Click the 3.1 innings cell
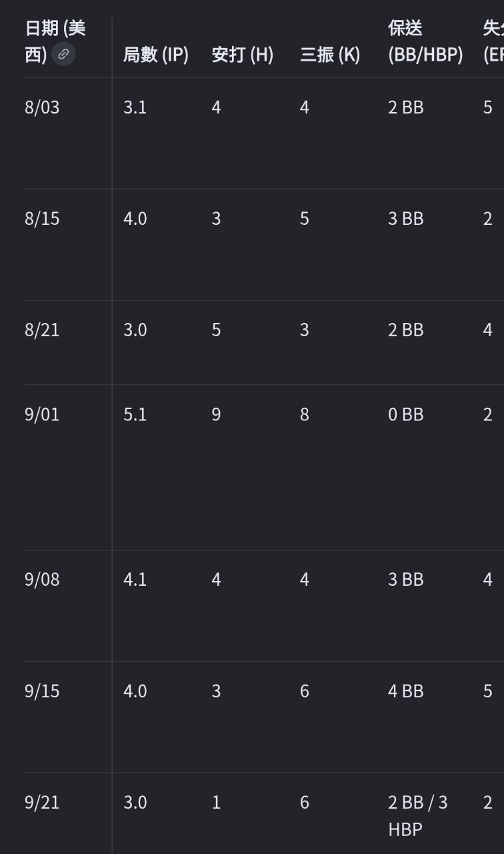Viewport: 504px width, 854px height. click(135, 107)
